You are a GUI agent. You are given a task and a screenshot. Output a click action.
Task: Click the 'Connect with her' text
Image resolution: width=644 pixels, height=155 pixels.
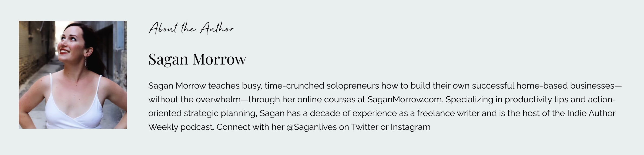pyautogui.click(x=250, y=127)
